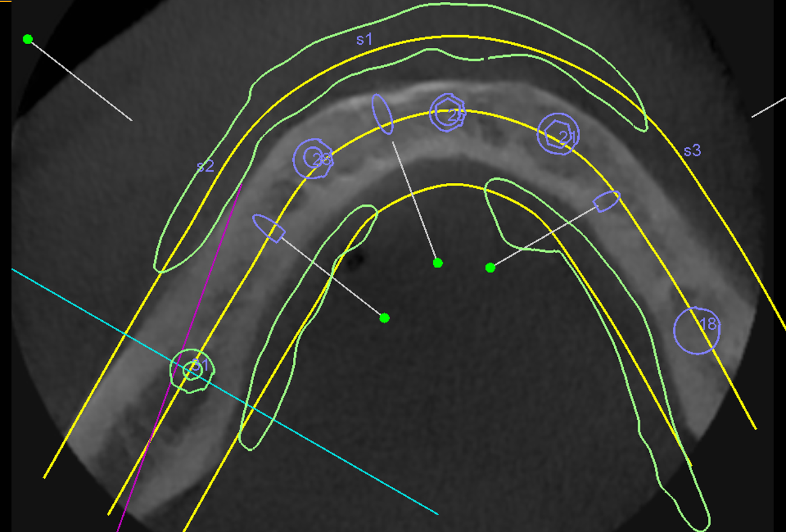Select the magenta tangent line
786x532 pixels.
click(179, 359)
